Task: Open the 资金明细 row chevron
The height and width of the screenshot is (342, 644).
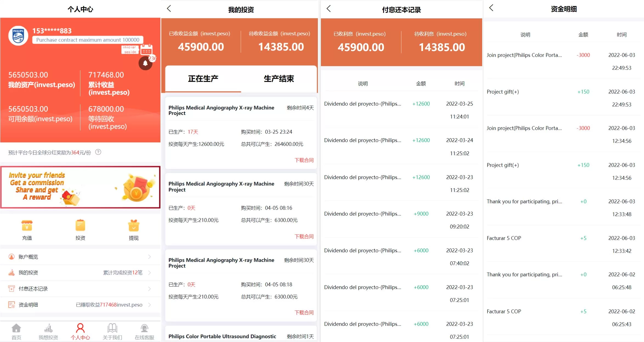Action: point(149,305)
